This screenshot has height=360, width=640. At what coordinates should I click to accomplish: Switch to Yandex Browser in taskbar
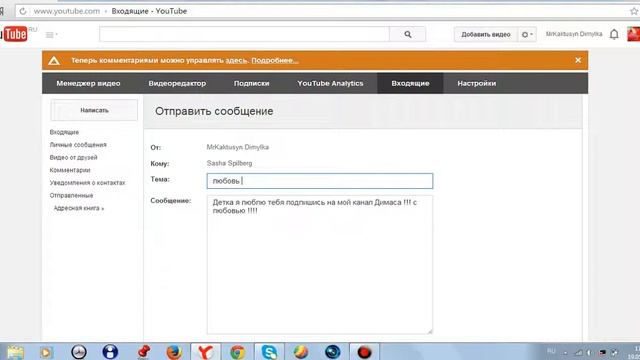coord(205,352)
